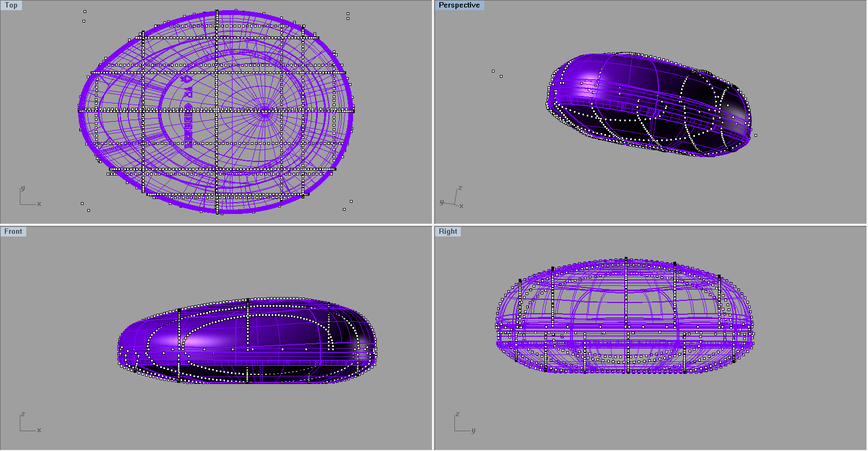
Task: Click the central intersection of all four viewports
Action: pos(433,225)
